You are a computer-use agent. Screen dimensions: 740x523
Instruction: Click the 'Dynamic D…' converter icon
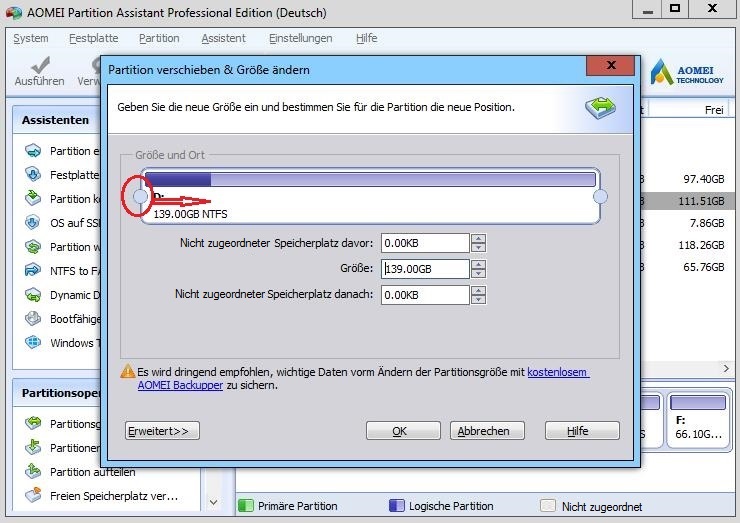33,295
